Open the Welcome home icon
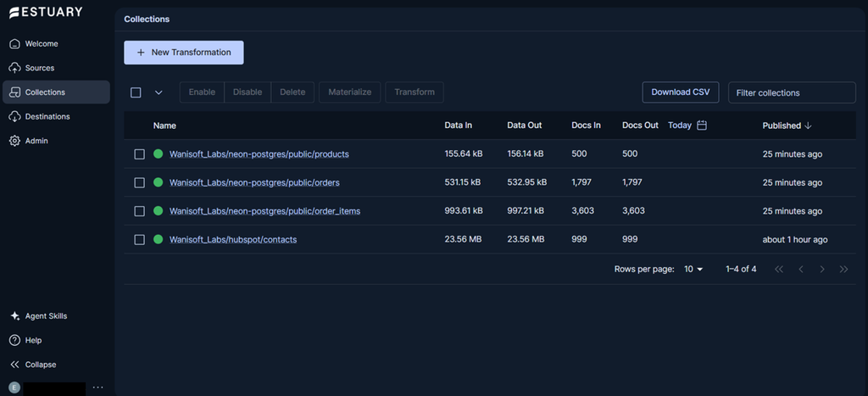Viewport: 868px width, 396px height. (x=15, y=44)
